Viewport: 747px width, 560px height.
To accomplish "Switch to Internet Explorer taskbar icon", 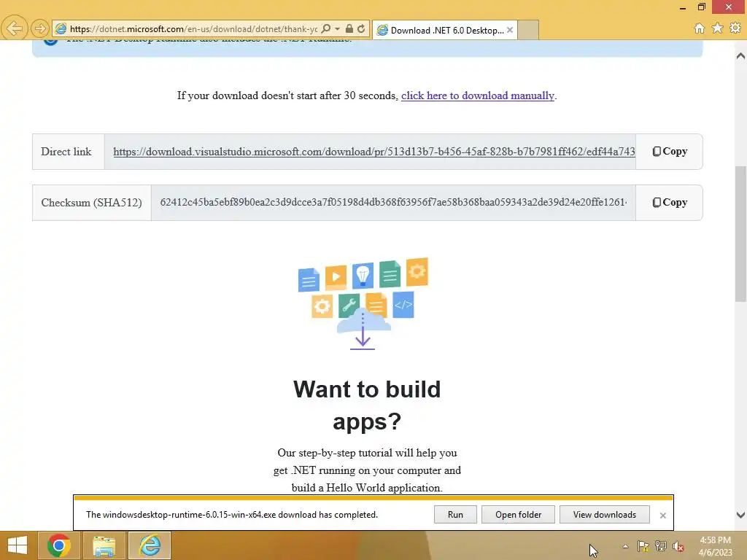I will (150, 545).
